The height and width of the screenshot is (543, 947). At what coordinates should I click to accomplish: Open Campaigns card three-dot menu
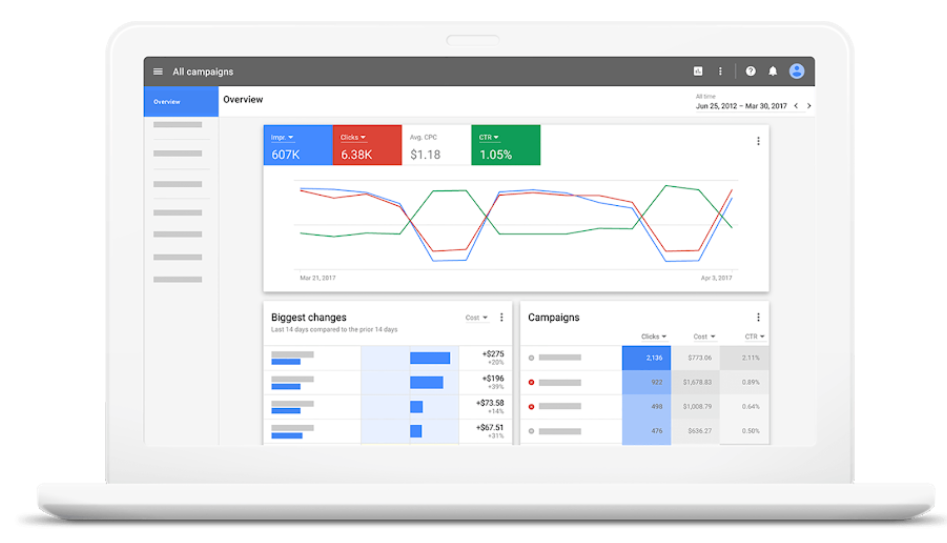(758, 318)
